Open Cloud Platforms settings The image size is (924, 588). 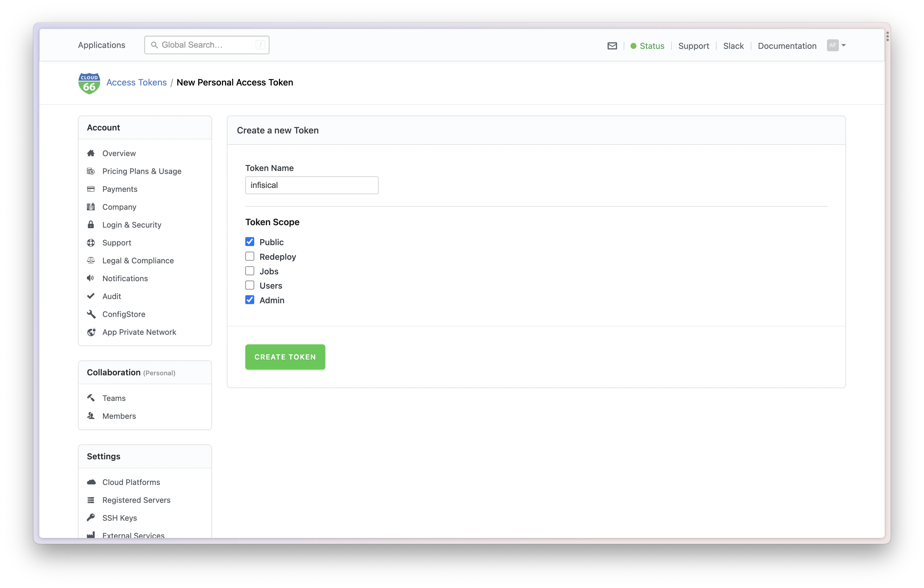coord(131,482)
